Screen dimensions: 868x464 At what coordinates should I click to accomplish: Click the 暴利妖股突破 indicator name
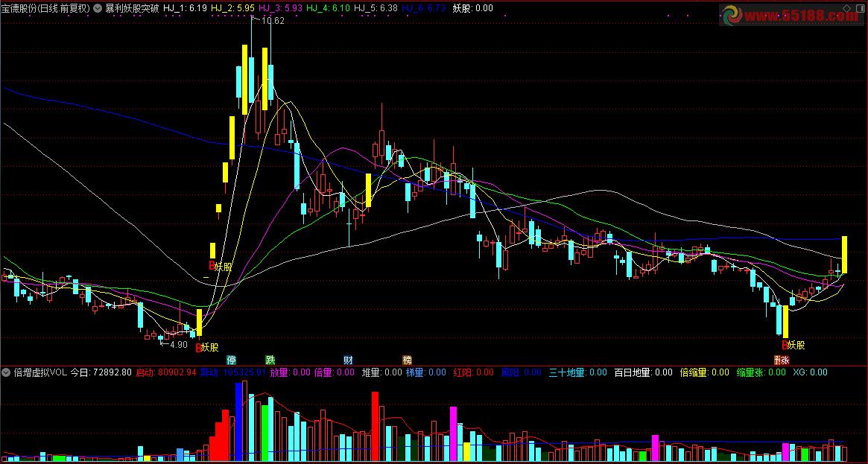pyautogui.click(x=133, y=8)
